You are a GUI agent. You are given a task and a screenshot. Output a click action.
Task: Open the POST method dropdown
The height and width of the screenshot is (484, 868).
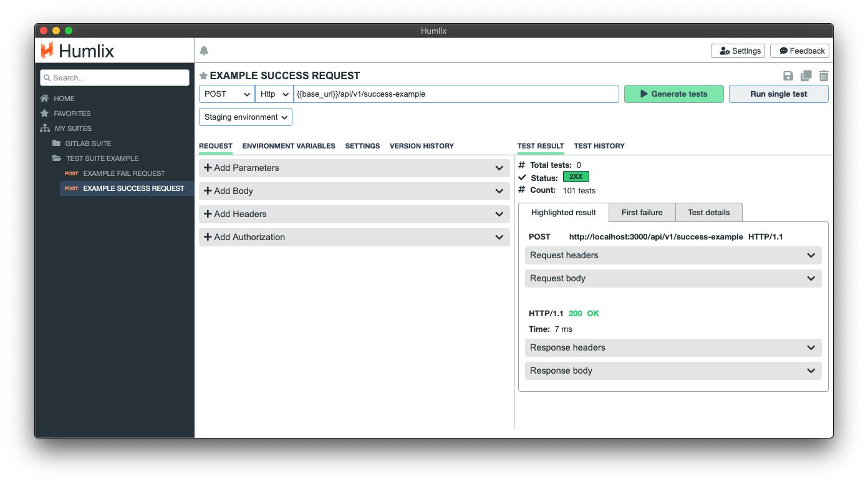coord(226,94)
